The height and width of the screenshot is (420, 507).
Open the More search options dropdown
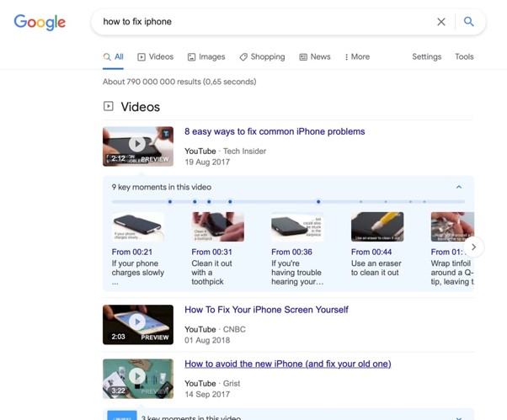click(x=357, y=57)
